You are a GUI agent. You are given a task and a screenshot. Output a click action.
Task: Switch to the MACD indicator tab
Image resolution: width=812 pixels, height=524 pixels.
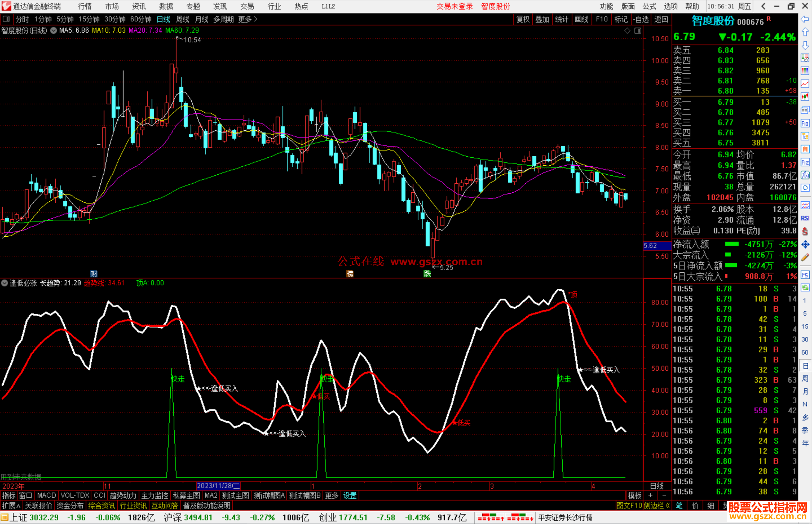pyautogui.click(x=47, y=495)
